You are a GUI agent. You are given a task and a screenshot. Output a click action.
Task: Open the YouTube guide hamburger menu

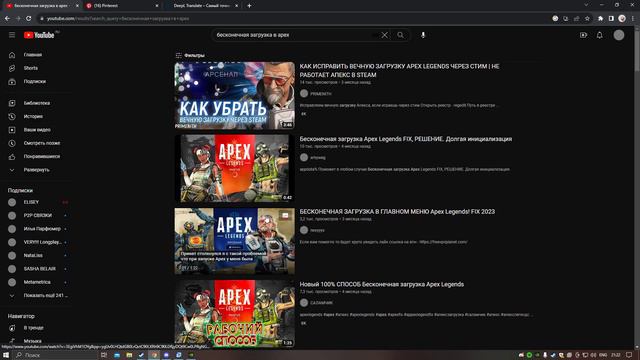pos(12,35)
